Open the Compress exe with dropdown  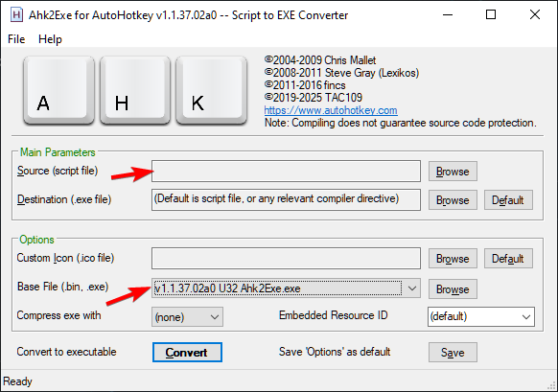(x=188, y=317)
